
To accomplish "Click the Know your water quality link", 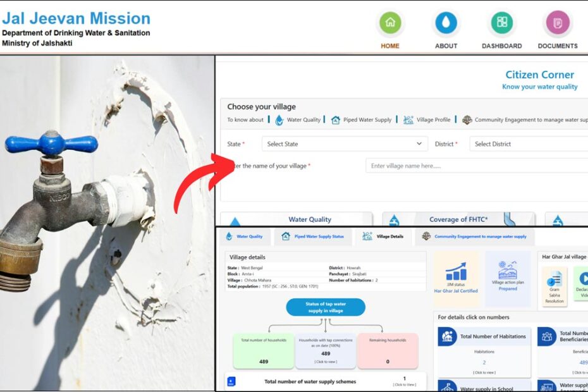I will click(x=539, y=87).
